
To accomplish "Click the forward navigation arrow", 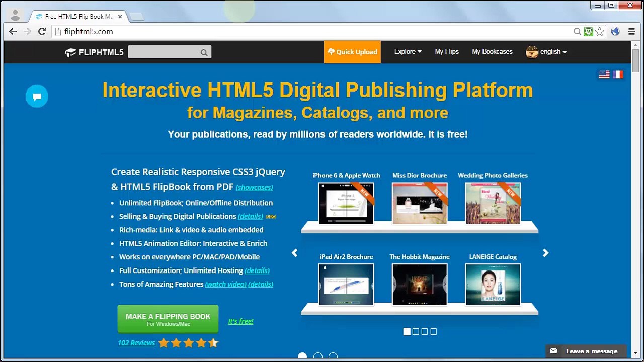I will (27, 31).
